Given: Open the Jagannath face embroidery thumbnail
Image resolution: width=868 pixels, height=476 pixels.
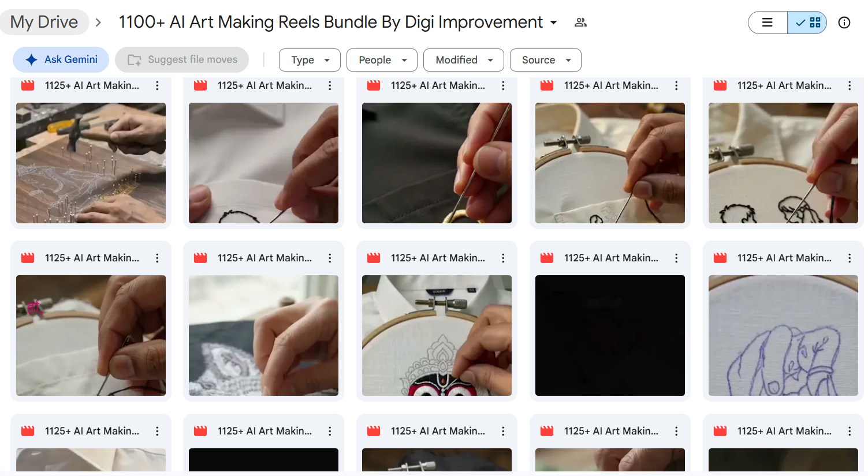Looking at the screenshot, I should [x=437, y=335].
